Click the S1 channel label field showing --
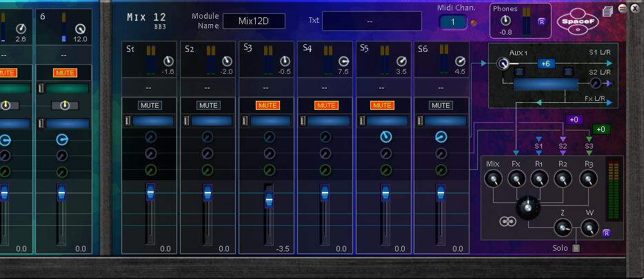Screen dimensions: 644x279 (x=149, y=87)
